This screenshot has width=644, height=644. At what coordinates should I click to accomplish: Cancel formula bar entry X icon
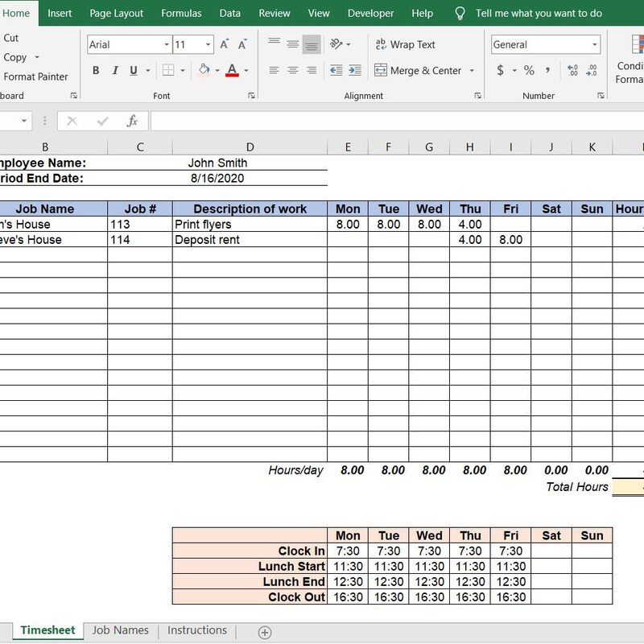click(72, 121)
